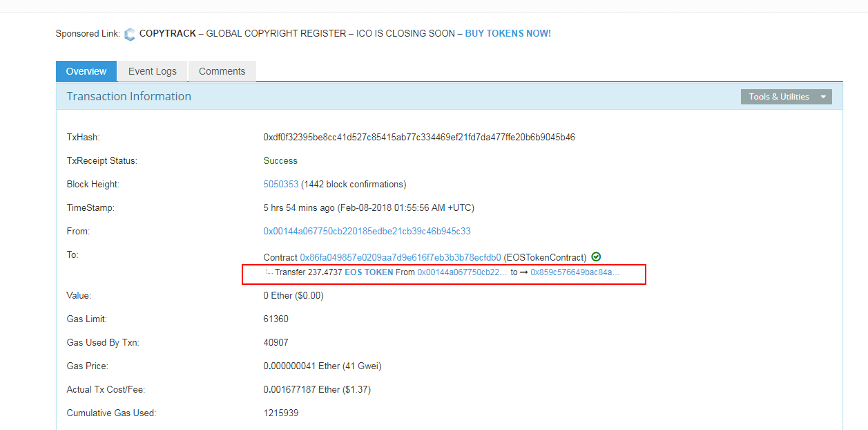Open recipient address 0x859c576649bac84a link
The width and height of the screenshot is (868, 430).
coord(575,272)
